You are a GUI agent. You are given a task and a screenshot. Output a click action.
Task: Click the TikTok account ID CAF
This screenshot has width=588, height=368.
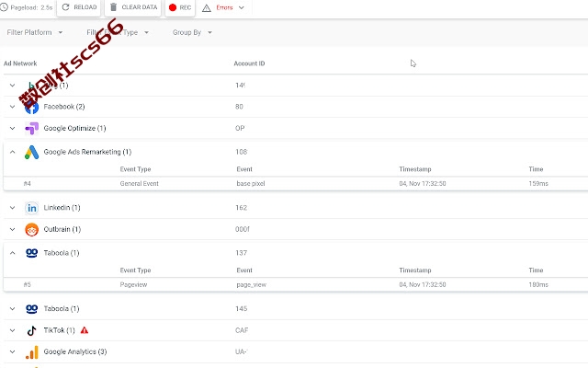(242, 330)
